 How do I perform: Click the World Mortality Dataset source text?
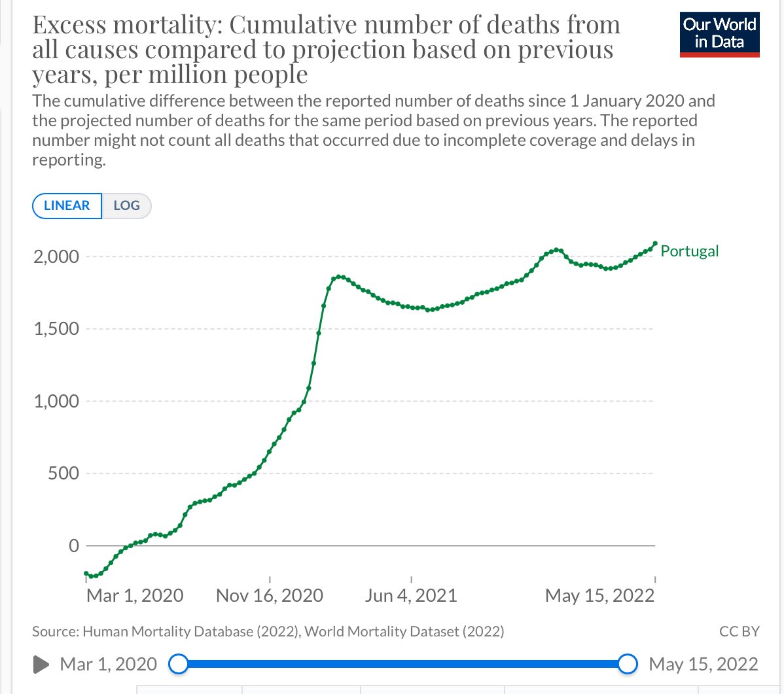(x=404, y=631)
